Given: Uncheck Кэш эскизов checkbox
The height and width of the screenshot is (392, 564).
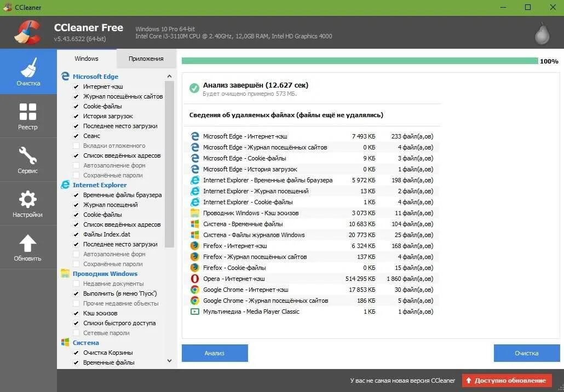Looking at the screenshot, I should tap(76, 313).
